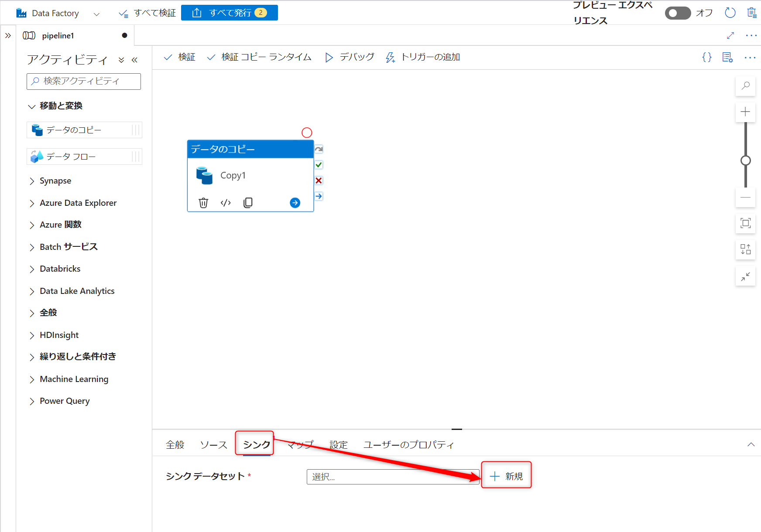Select the Copy1 activity node on canvas
Screen dimensions: 761x532
coord(250,175)
